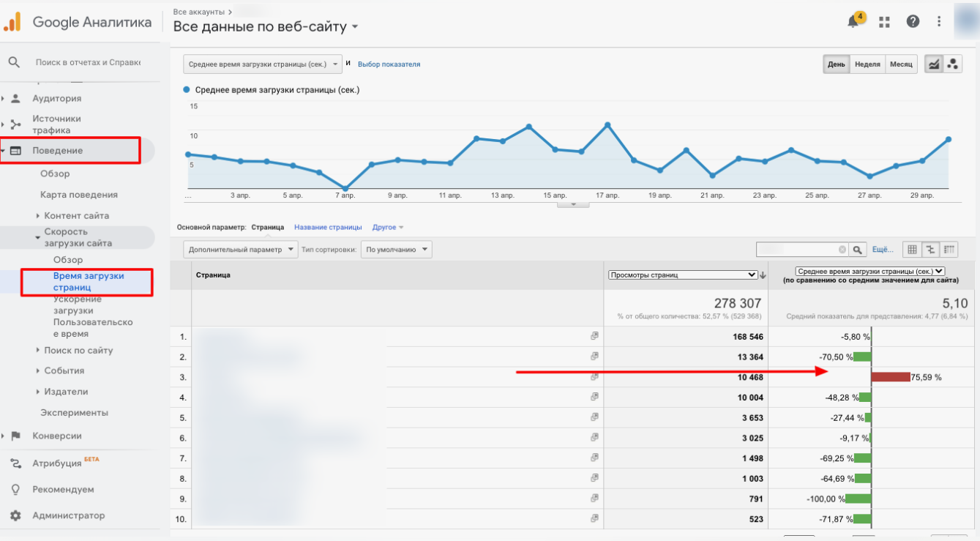This screenshot has width=980, height=541.
Task: Toggle chart interval to Месяц
Action: point(901,64)
